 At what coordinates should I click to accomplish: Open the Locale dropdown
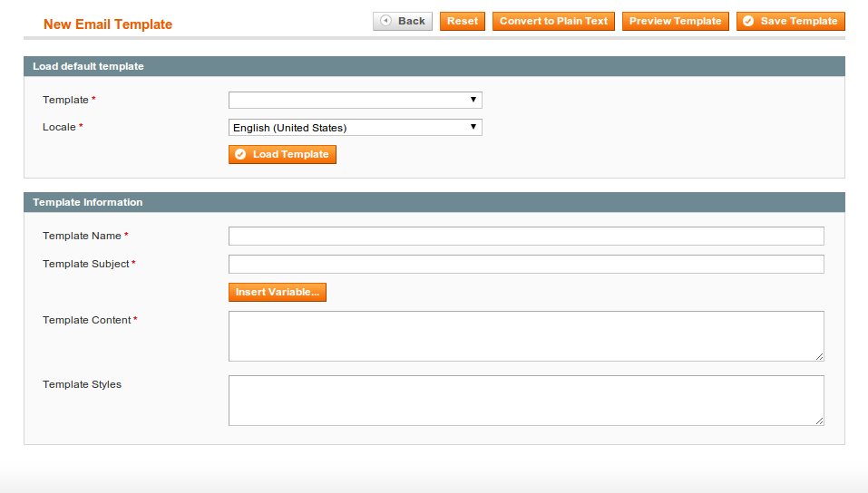point(356,127)
